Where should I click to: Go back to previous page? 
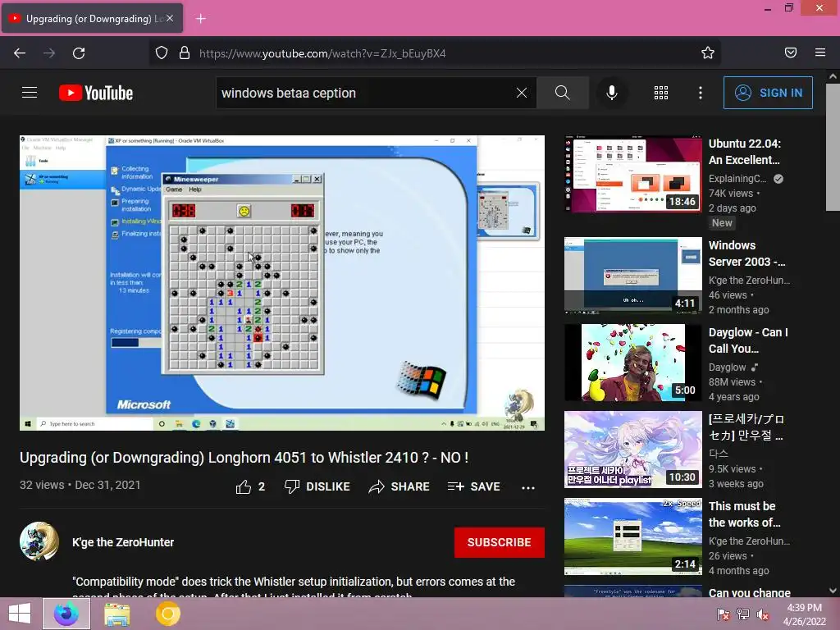click(20, 53)
